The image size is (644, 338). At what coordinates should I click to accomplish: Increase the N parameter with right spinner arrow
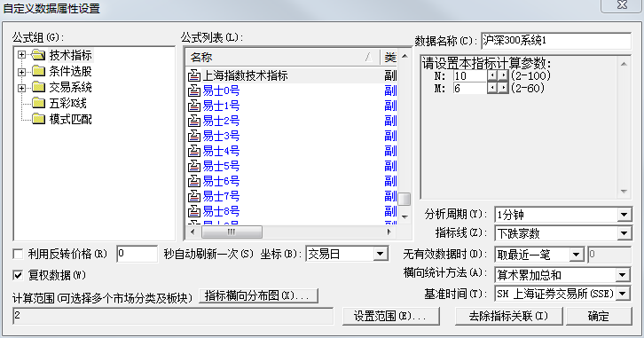[x=503, y=75]
